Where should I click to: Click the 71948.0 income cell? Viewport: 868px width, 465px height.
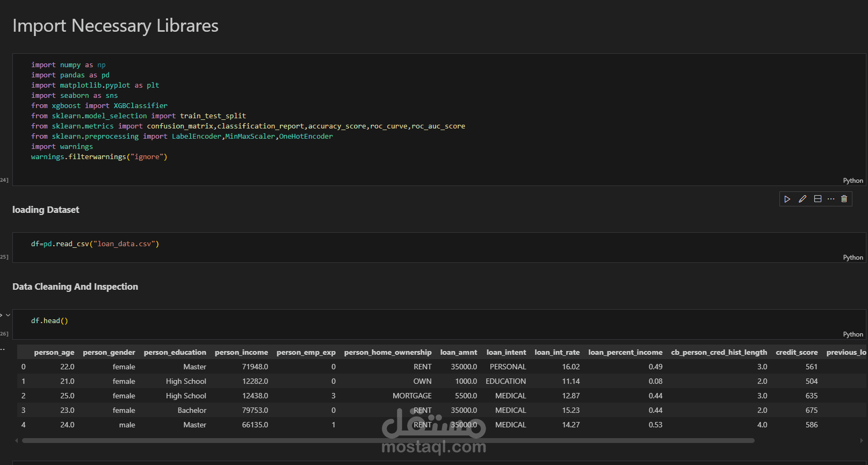(x=255, y=367)
